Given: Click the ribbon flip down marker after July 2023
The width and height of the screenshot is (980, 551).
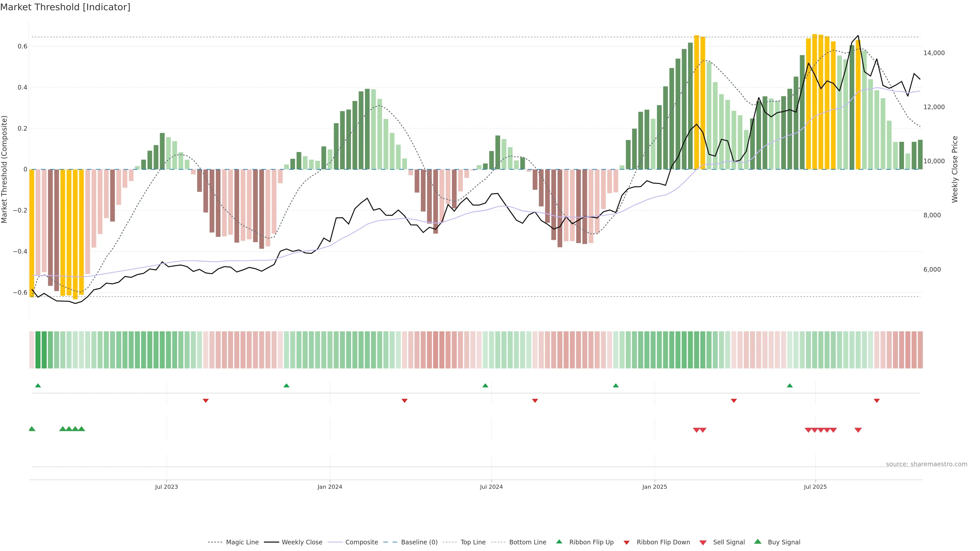Looking at the screenshot, I should pyautogui.click(x=206, y=400).
